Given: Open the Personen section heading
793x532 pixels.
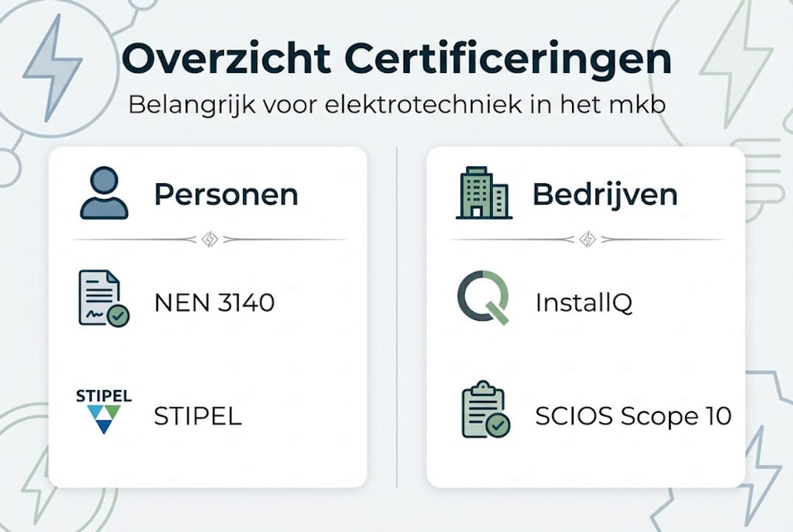Looking at the screenshot, I should tap(226, 194).
